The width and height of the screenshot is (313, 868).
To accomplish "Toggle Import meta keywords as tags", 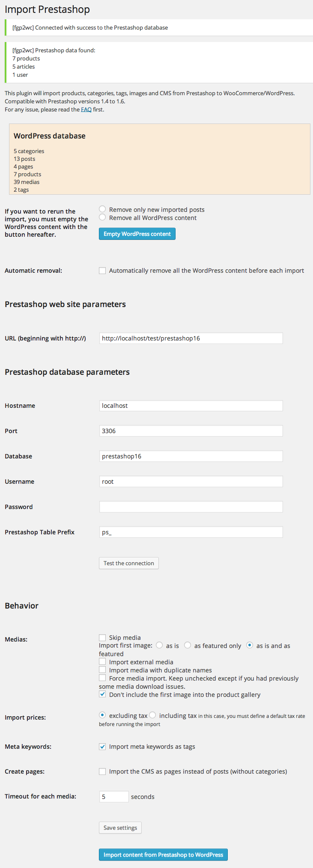I will click(x=102, y=747).
